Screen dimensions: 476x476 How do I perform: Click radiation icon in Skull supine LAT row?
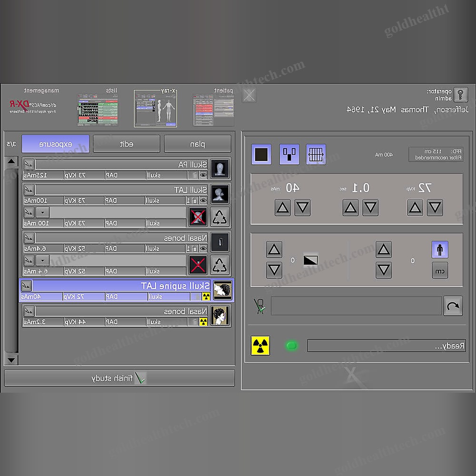pyautogui.click(x=206, y=296)
